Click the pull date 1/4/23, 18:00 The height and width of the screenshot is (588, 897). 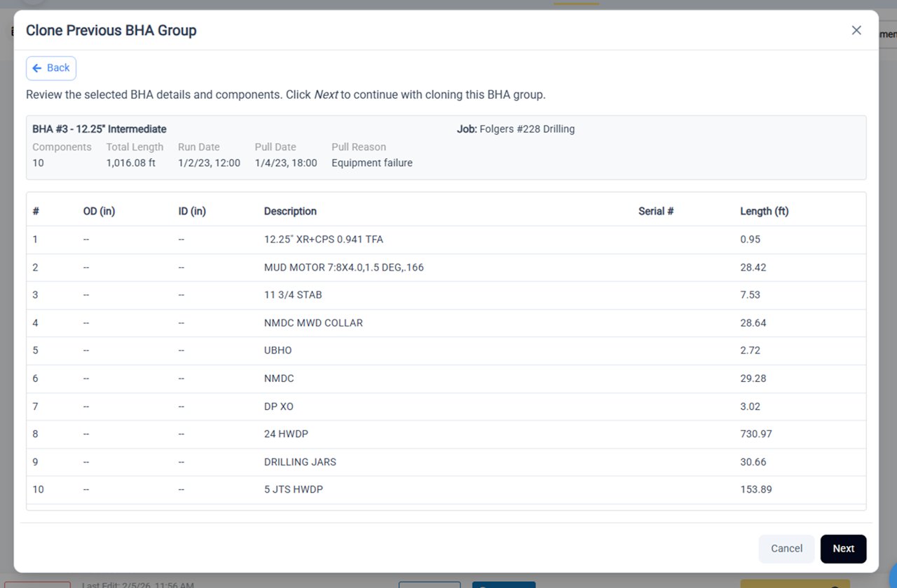coord(286,163)
